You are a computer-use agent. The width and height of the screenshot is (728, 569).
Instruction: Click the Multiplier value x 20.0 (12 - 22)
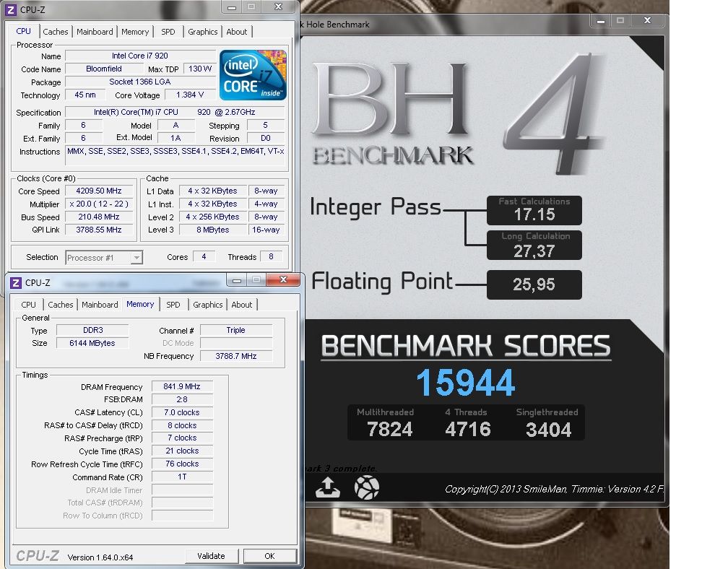99,204
